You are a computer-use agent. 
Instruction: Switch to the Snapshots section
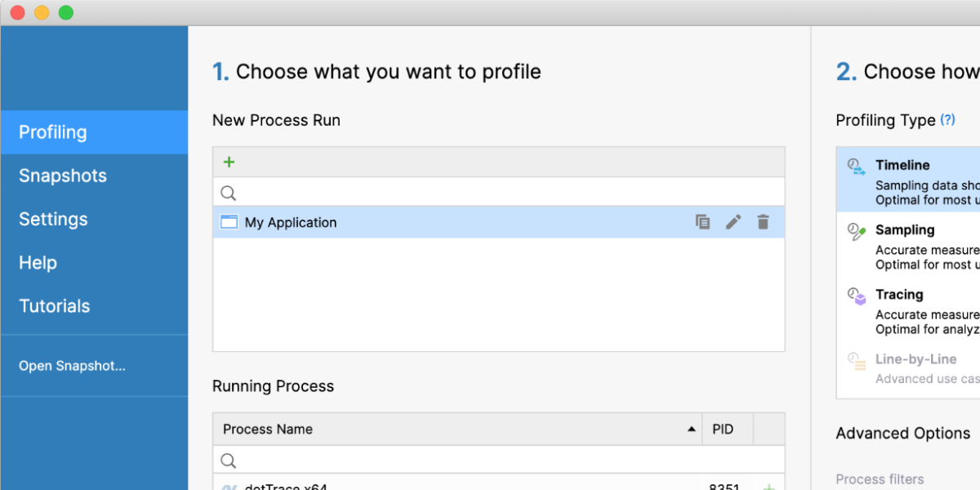(x=63, y=176)
